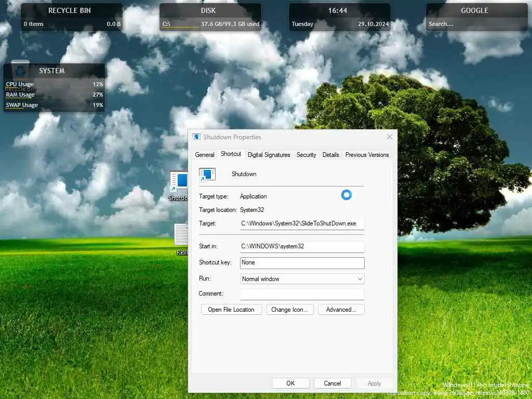Click the Google Search widget field

click(476, 24)
